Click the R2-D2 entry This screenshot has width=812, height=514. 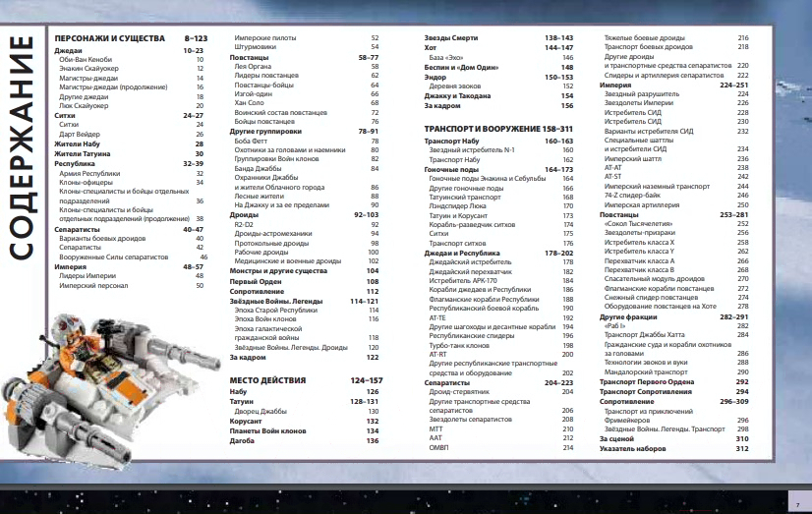pos(245,223)
